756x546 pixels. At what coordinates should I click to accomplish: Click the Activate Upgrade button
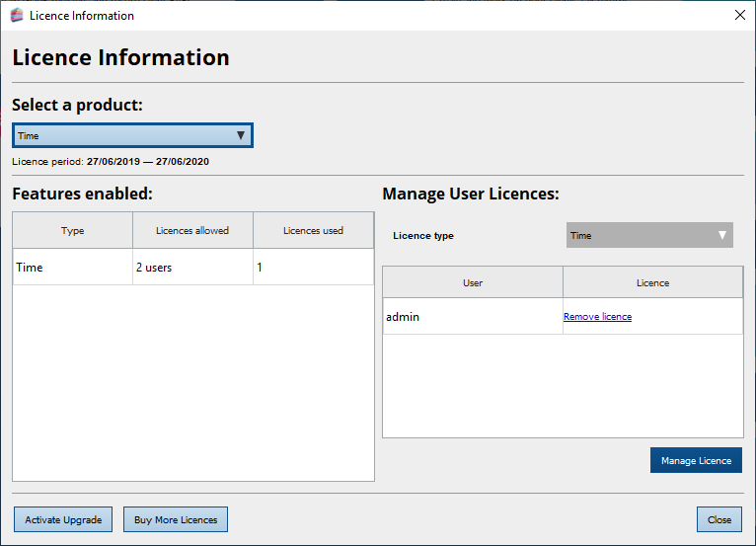(63, 520)
